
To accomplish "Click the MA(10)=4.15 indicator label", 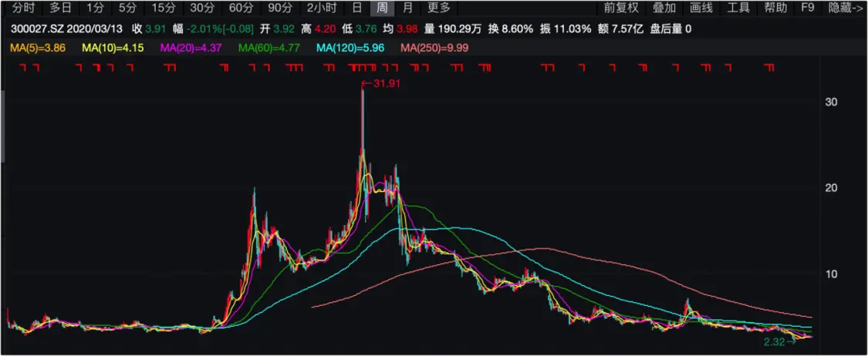I will tap(113, 48).
